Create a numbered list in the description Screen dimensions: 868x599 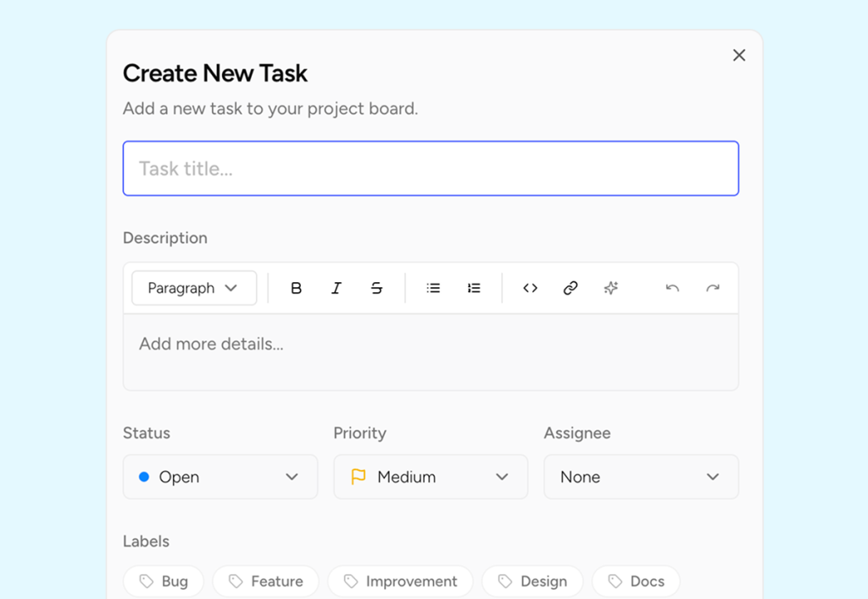[474, 288]
